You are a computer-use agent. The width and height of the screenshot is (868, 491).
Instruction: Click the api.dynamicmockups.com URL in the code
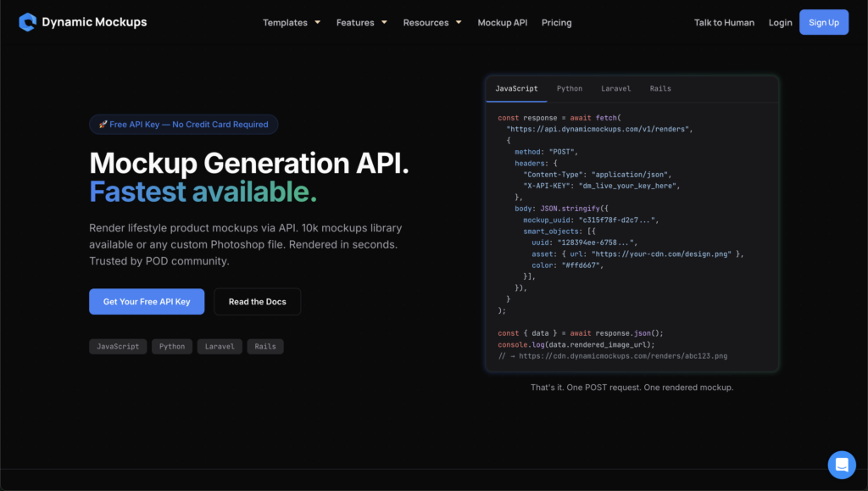(x=599, y=129)
